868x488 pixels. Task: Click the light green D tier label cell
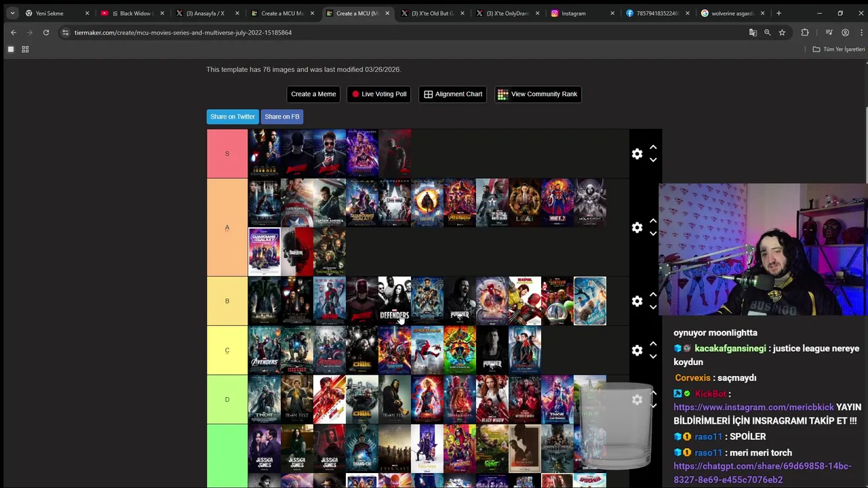(227, 400)
